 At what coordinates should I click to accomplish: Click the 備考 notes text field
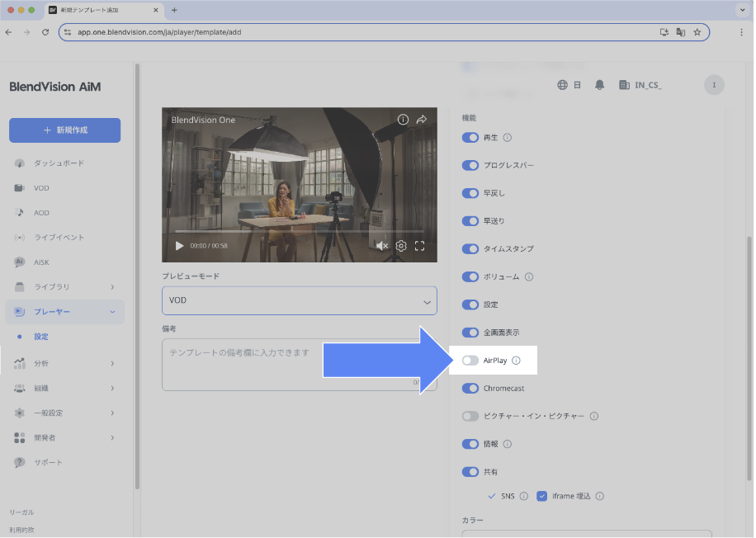300,365
